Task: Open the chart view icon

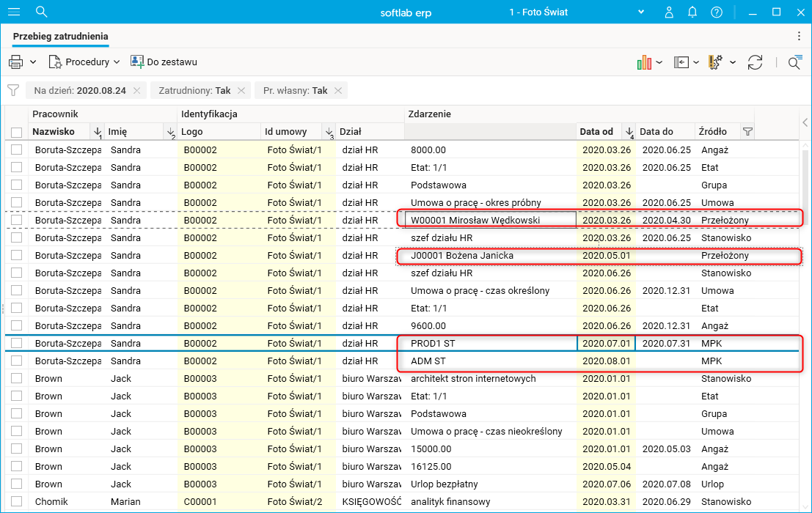Action: click(x=645, y=62)
